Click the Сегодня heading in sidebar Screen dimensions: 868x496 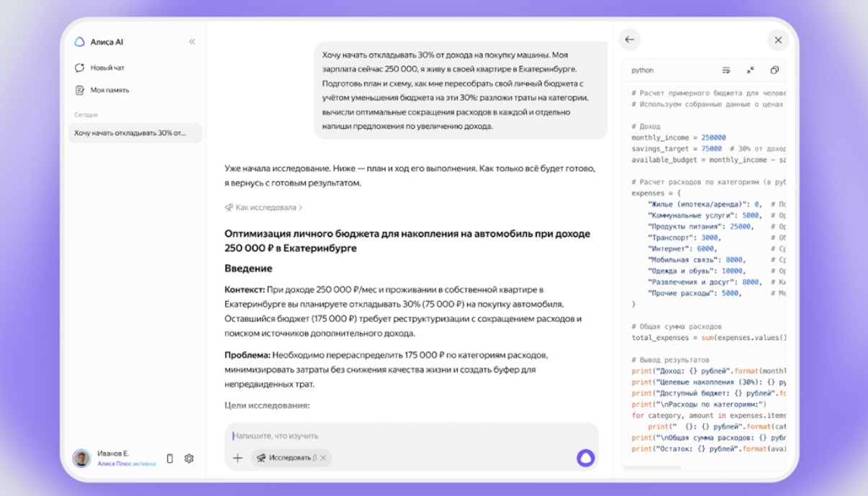click(x=86, y=114)
